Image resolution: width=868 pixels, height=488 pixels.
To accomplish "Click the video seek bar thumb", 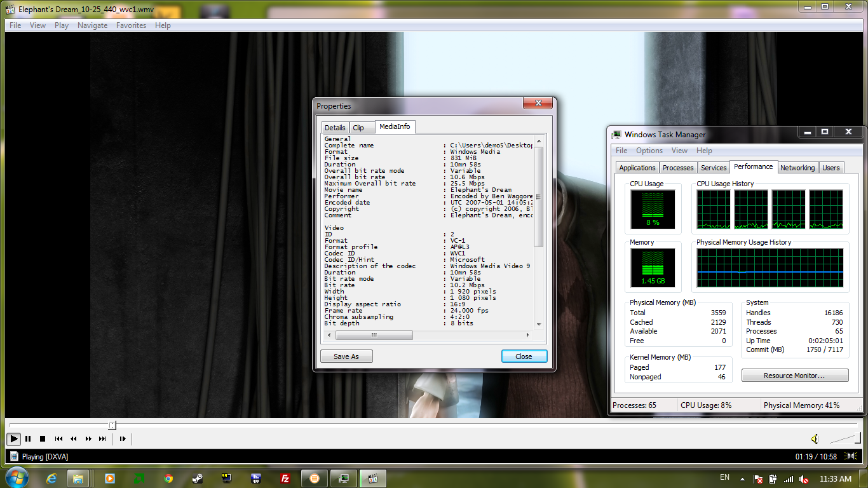I will tap(112, 425).
